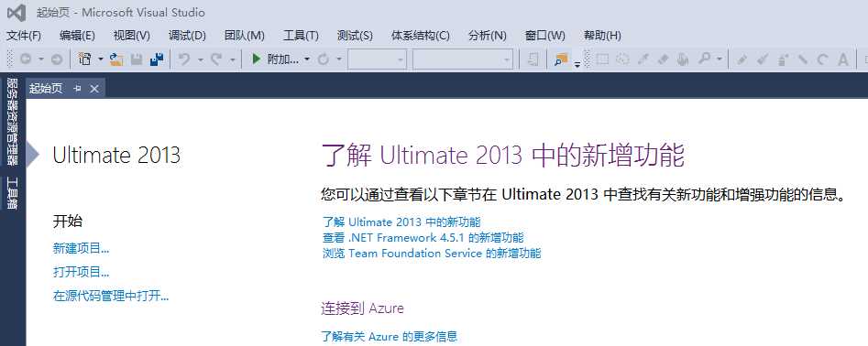This screenshot has width=868, height=346.
Task: Click the triangle collapse arrow beside Ultimate 2013
Action: tap(33, 154)
